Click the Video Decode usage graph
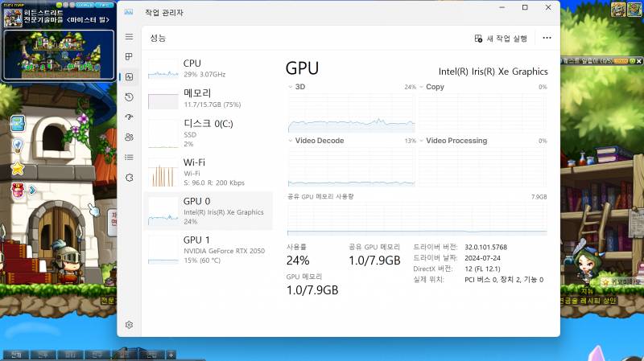Image resolution: width=644 pixels, height=361 pixels. tap(352, 167)
